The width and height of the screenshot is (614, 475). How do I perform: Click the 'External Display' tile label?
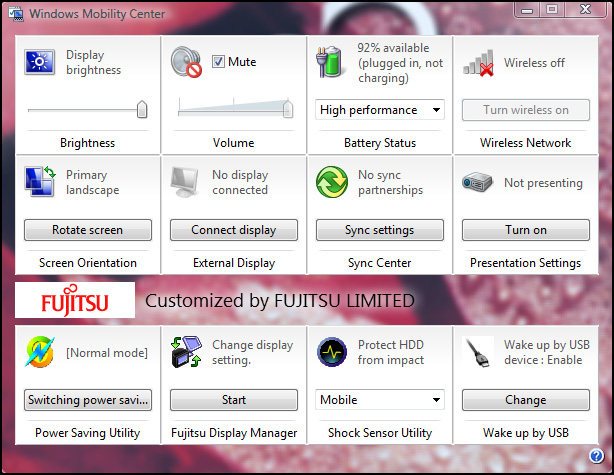[234, 263]
